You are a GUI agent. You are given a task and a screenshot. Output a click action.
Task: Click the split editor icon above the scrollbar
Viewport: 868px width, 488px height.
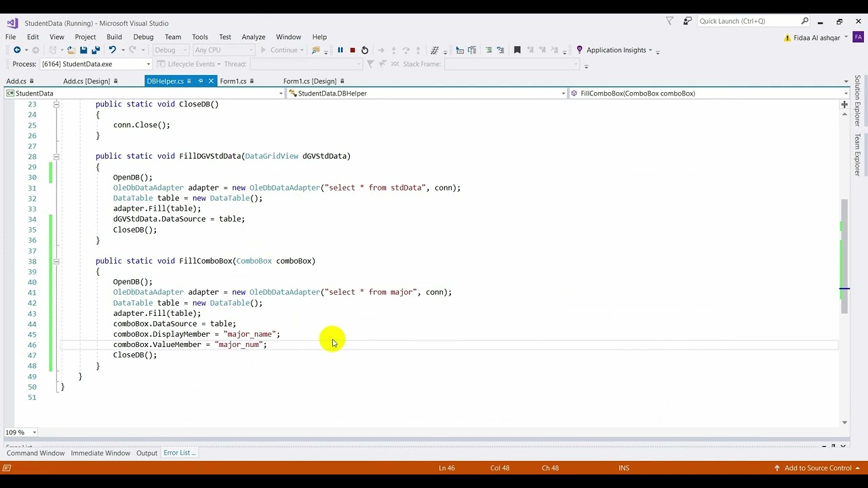click(844, 104)
